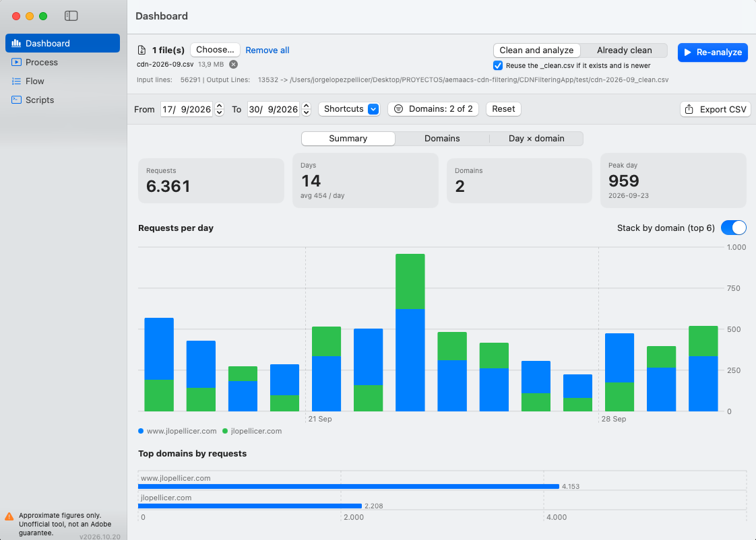The image size is (756, 540).
Task: Click the cdn-2026-09.csv file name
Action: click(x=165, y=64)
